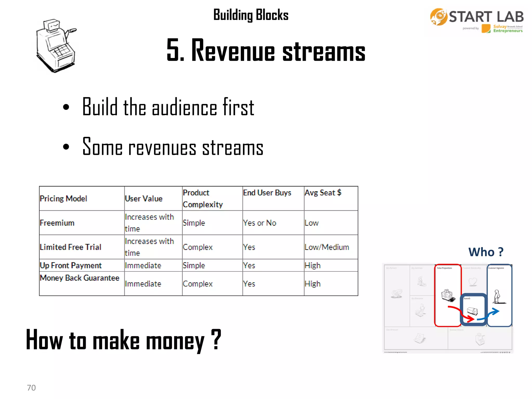The image size is (532, 399).
Task: Click the 'Low' cell in Freemium row
Action: (x=331, y=223)
